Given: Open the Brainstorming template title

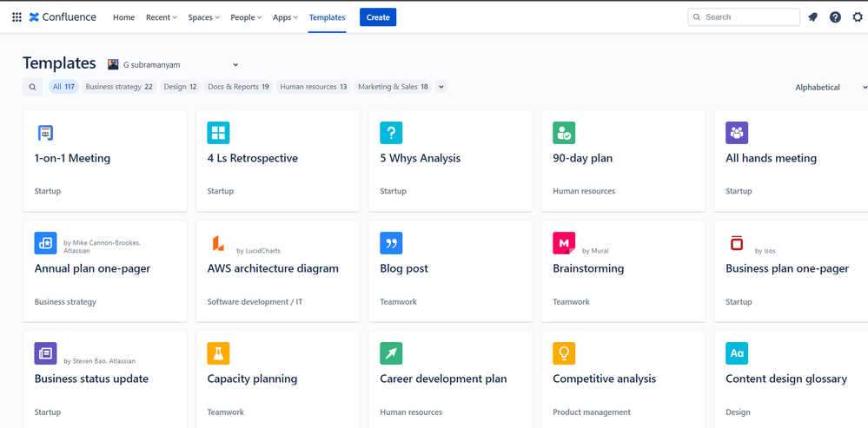Looking at the screenshot, I should tap(588, 269).
